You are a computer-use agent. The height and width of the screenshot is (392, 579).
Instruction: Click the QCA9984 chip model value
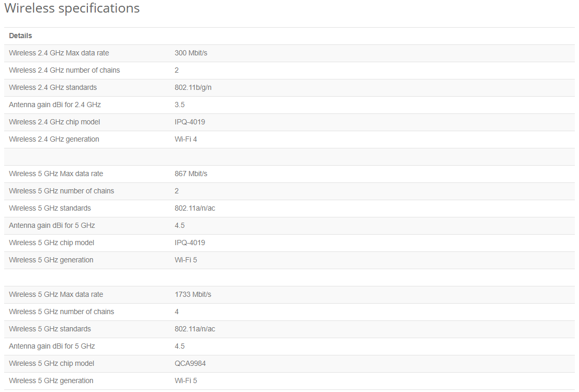[190, 363]
